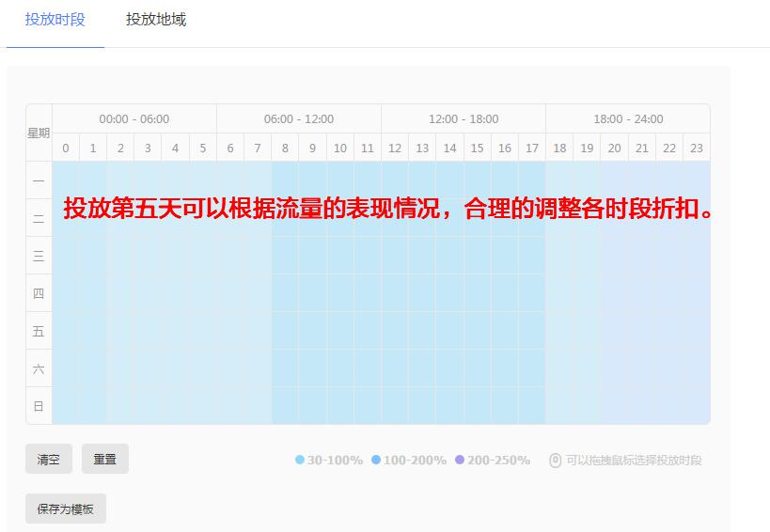Select the 日 (Sunday) row label
Screen dimensions: 770x532
(x=39, y=406)
